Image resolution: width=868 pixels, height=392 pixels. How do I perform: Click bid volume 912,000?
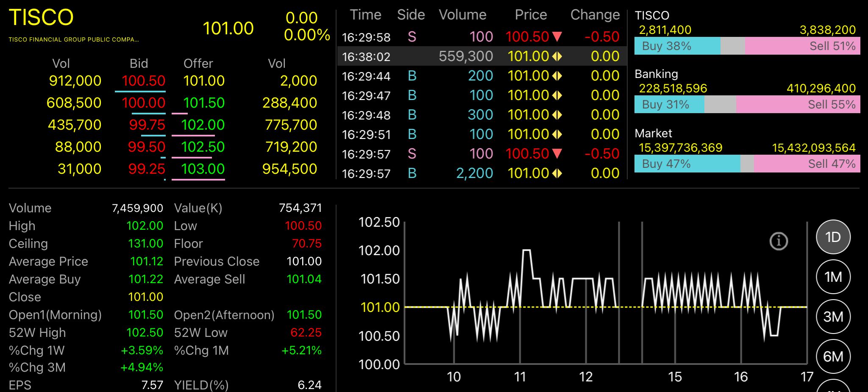75,81
